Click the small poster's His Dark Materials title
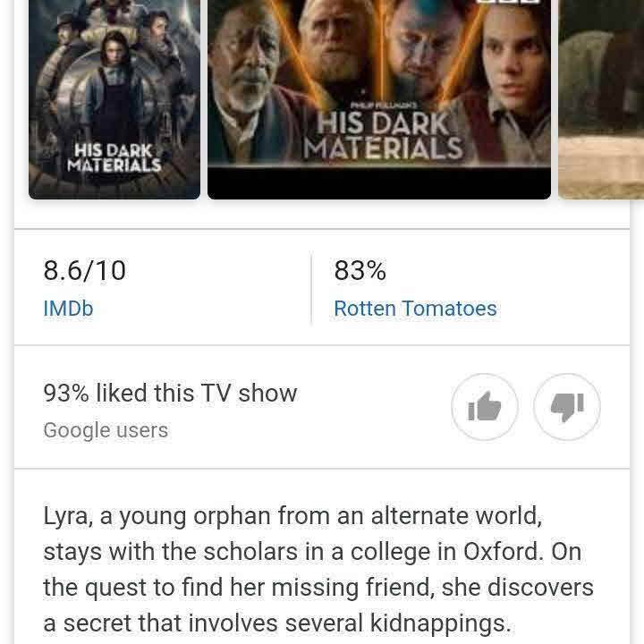This screenshot has width=644, height=644. (x=114, y=157)
